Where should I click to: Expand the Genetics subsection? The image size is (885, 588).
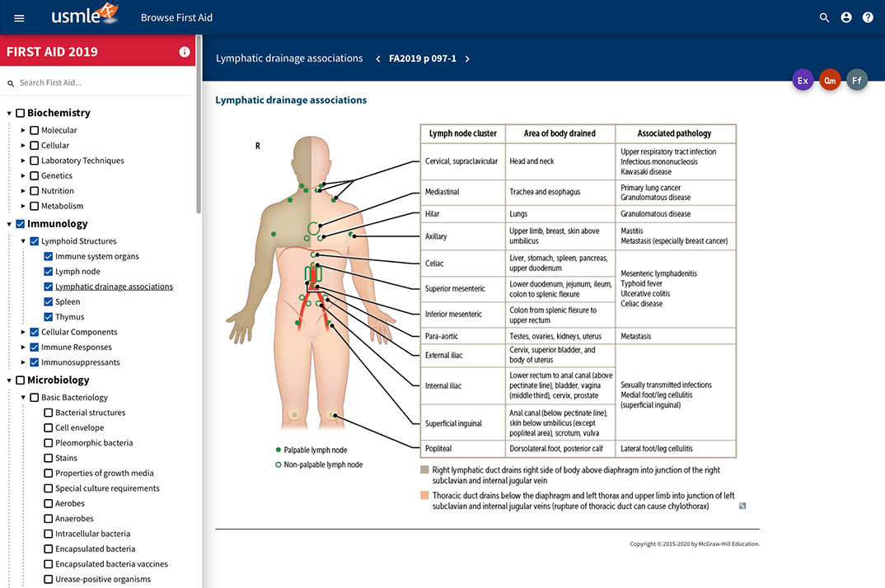point(23,176)
